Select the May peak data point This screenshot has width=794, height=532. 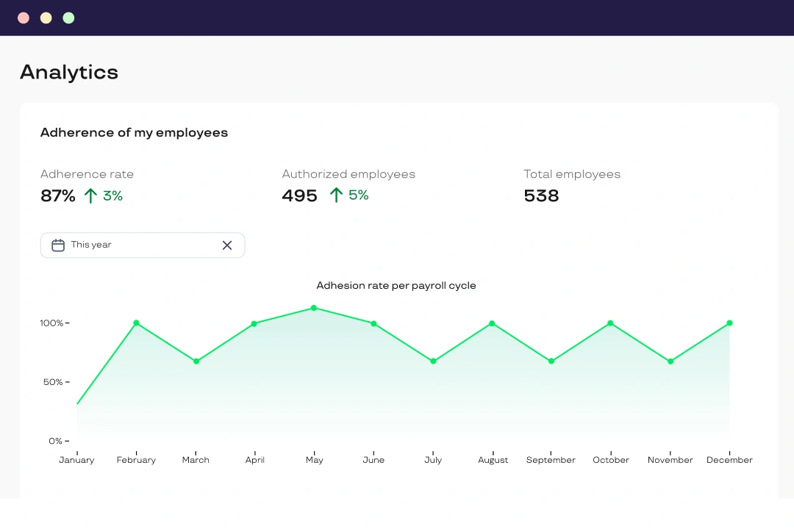(314, 308)
